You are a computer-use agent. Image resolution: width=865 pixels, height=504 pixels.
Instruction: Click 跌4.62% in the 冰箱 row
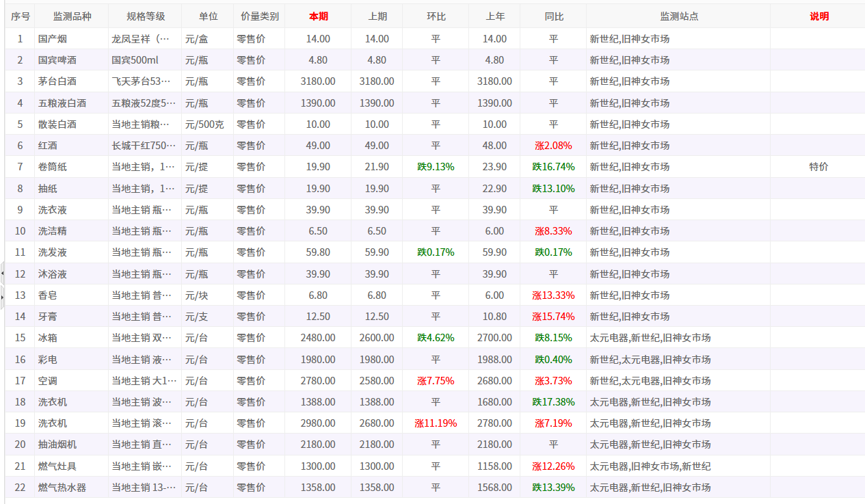point(436,338)
